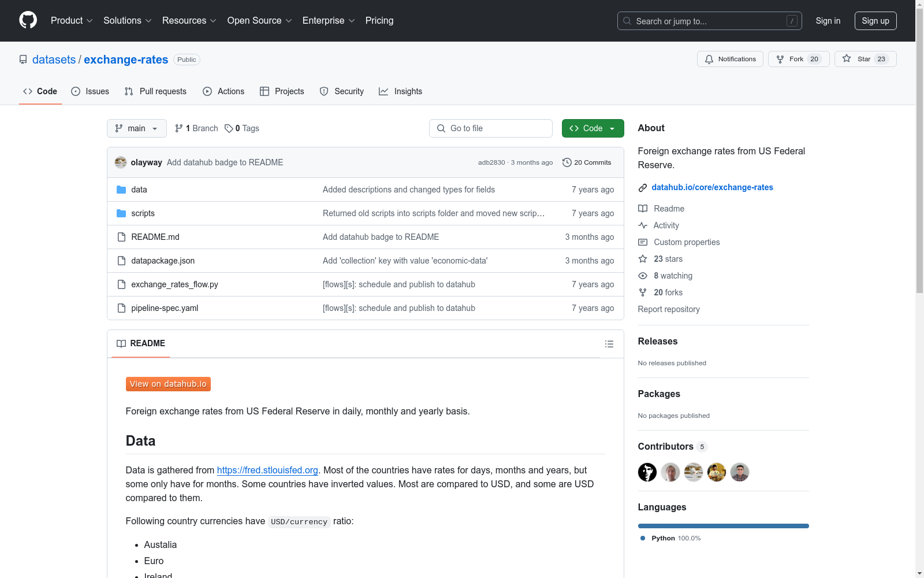Open the 'Added descriptions and changed types' commit message

[409, 190]
